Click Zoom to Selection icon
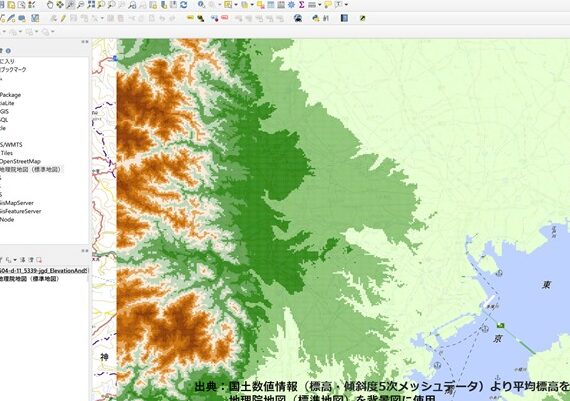Screen dimensions: 570x401 101,5
